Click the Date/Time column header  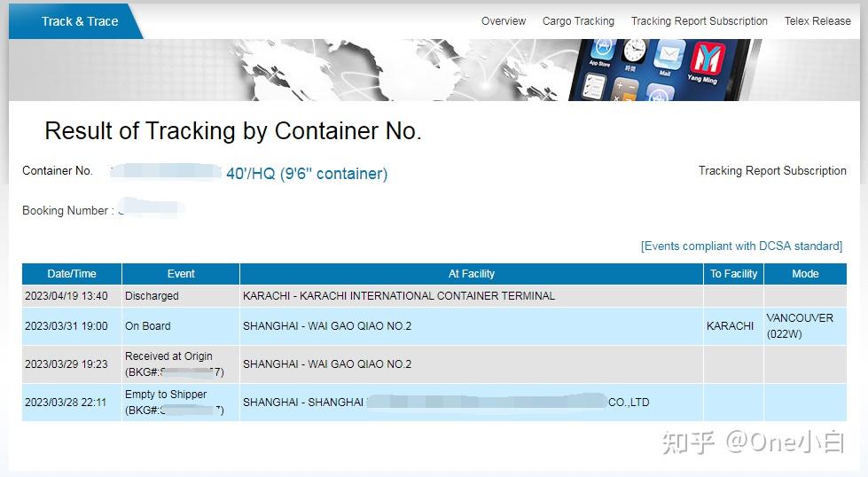(72, 274)
